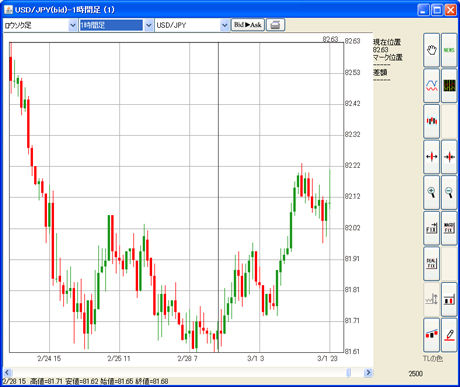The image size is (460, 387).
Task: Click the 差額 label
Action: coord(380,72)
